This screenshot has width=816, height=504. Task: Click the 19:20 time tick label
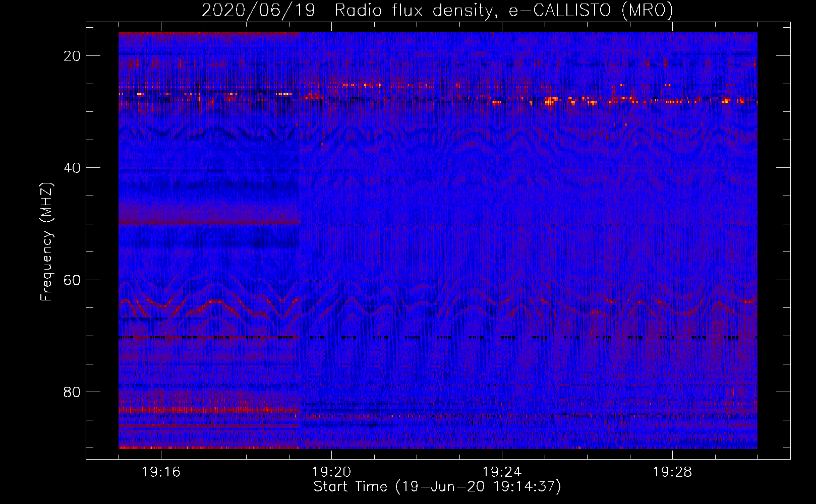331,472
